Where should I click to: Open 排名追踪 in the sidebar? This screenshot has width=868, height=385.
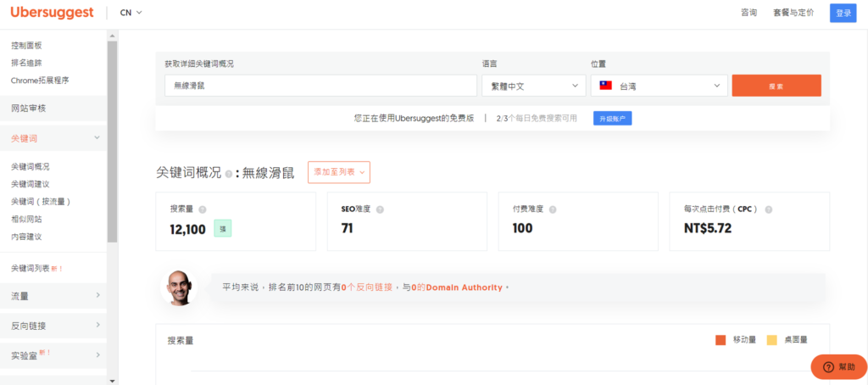pos(26,63)
